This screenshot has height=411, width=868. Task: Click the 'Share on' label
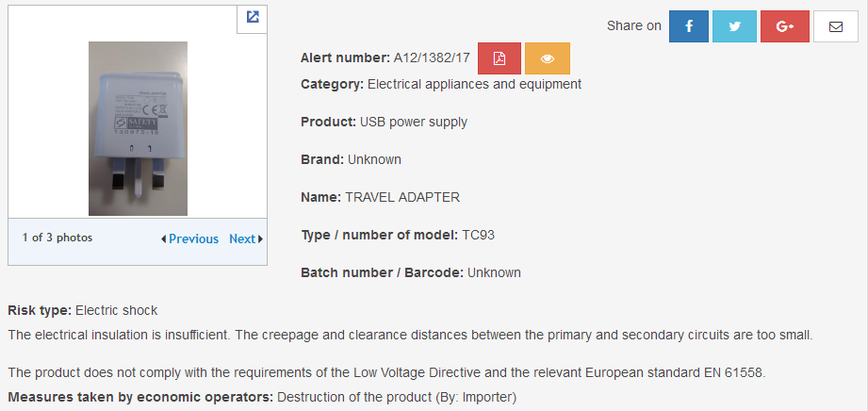tap(634, 26)
